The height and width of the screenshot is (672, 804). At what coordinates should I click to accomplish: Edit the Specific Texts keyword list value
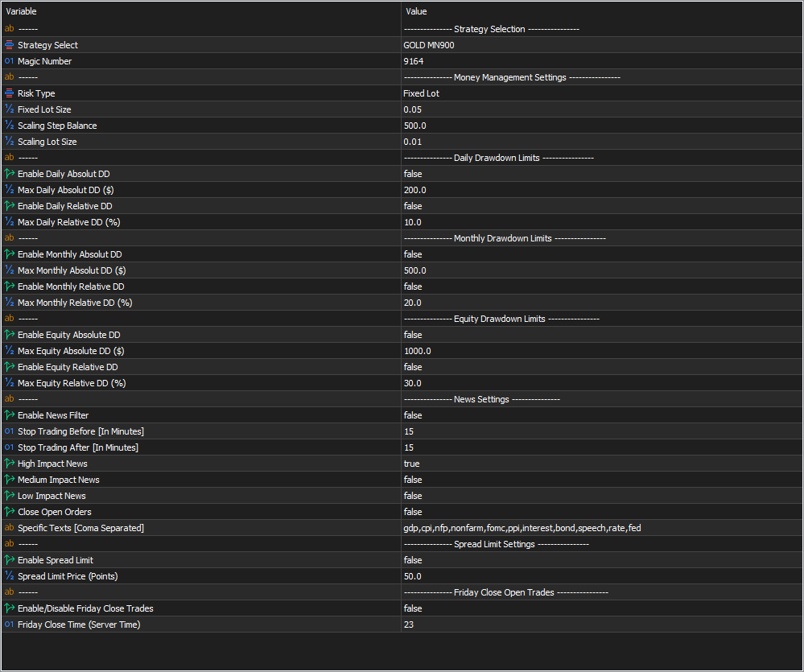pyautogui.click(x=522, y=528)
